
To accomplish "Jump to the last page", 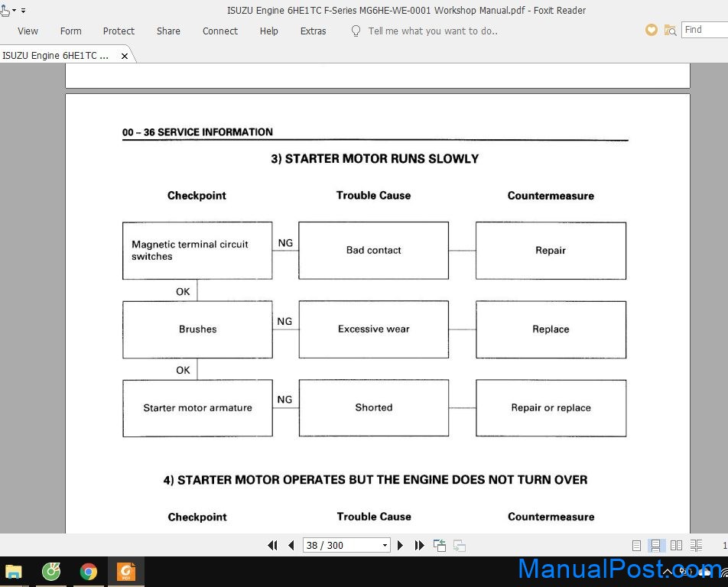I will tap(419, 545).
